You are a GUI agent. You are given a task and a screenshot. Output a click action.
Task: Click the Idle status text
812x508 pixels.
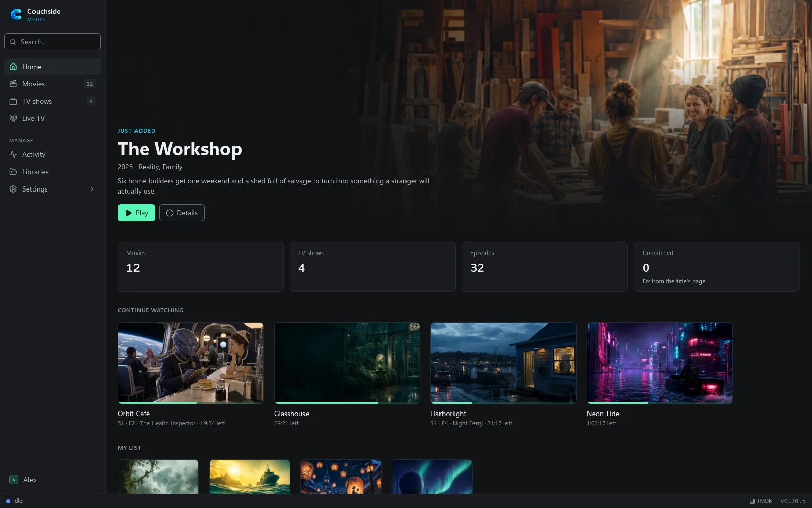[18, 501]
